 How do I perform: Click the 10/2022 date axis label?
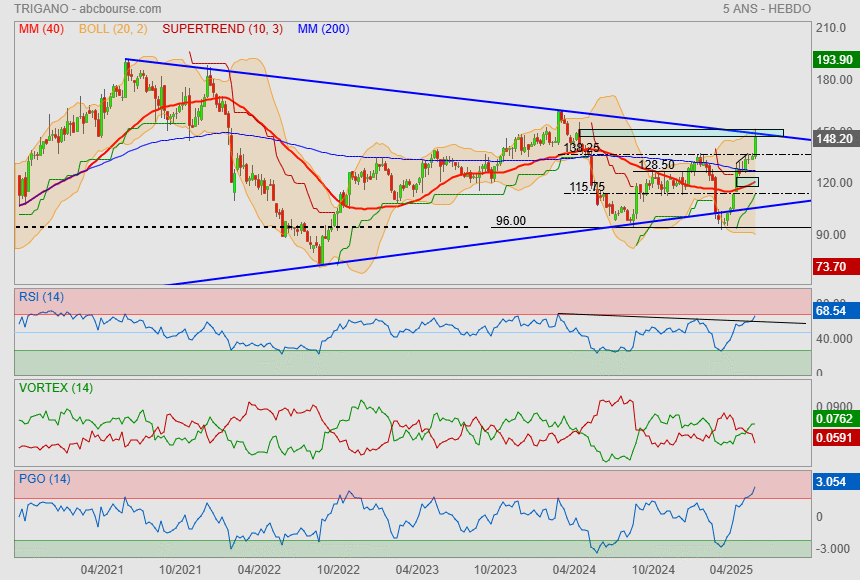[x=338, y=570]
